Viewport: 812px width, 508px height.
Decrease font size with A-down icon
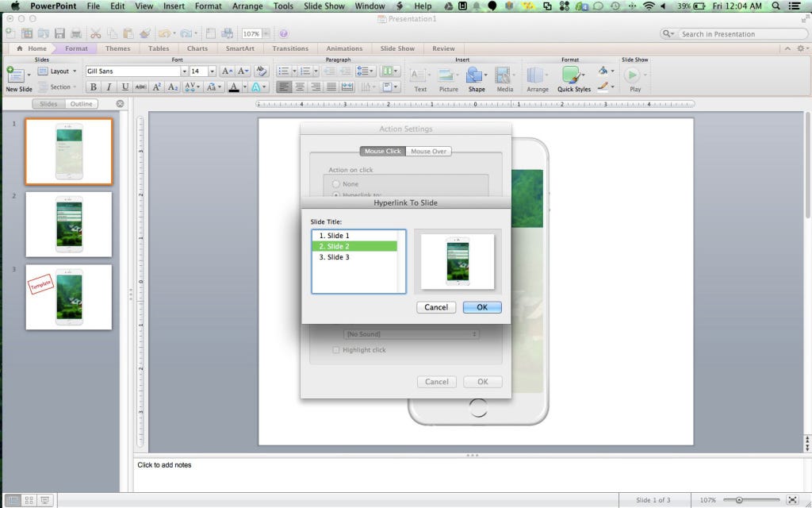click(x=243, y=71)
